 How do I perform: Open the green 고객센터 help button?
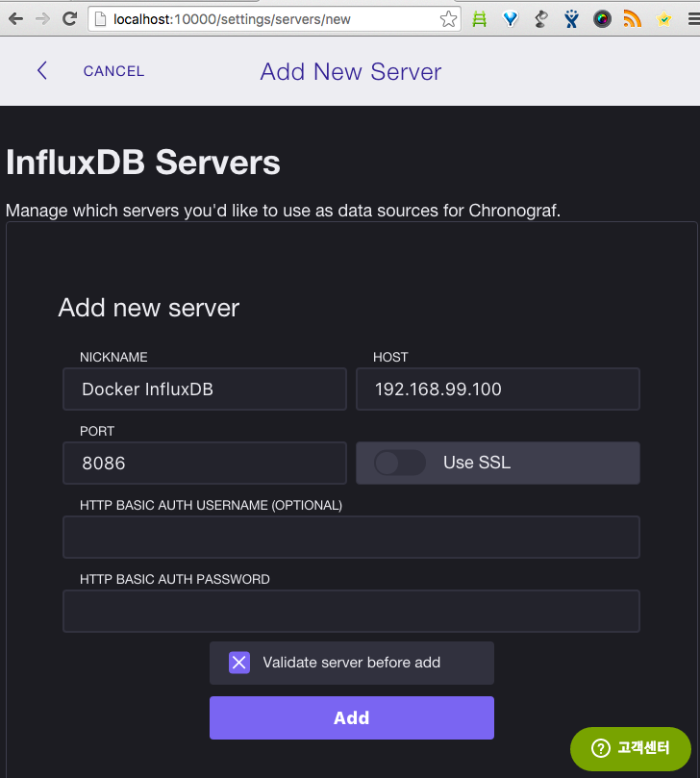coord(630,748)
